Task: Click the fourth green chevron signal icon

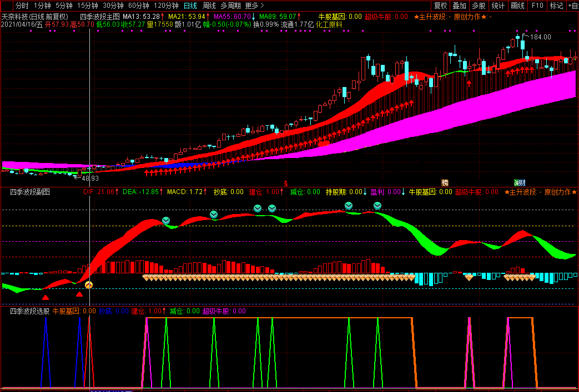Action: 272,208
